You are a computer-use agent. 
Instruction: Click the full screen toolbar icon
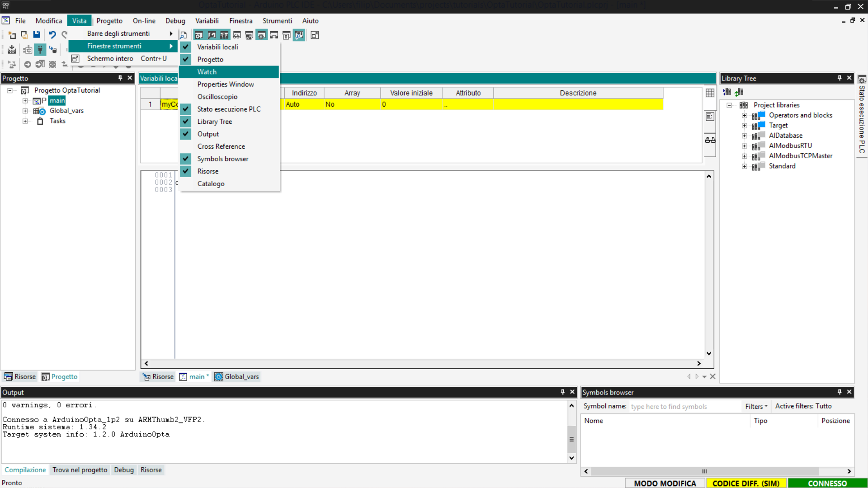coord(315,35)
